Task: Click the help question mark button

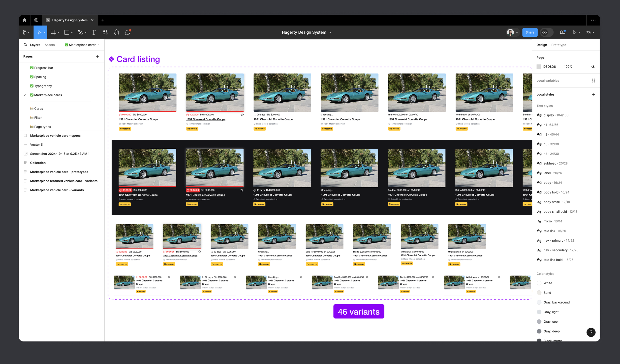Action: click(591, 332)
